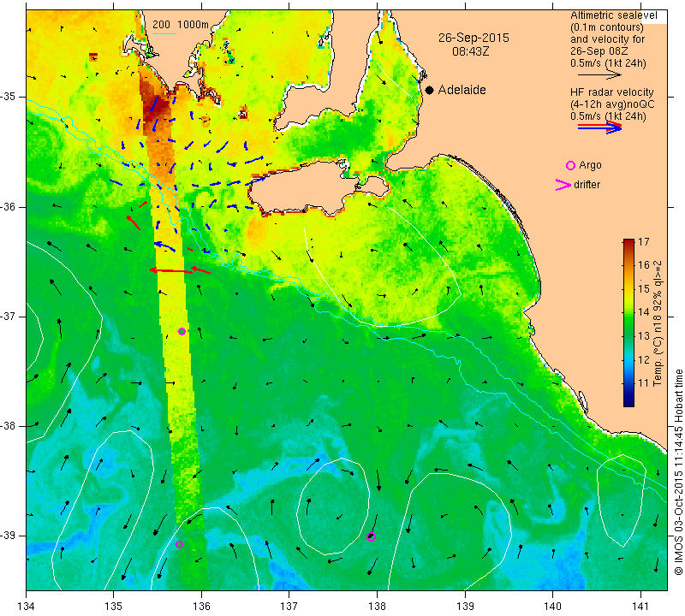Click the colorbar tick label '13'
Viewport: 685px width, 616px height.
(x=644, y=336)
